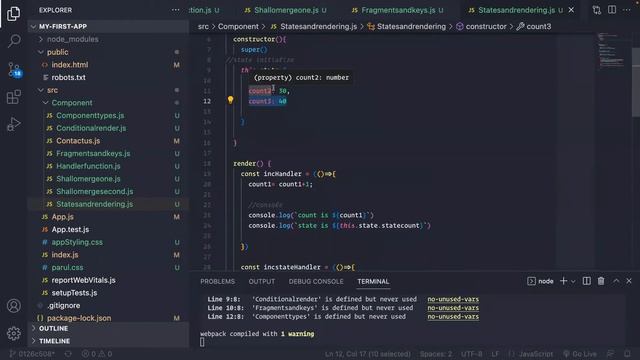Open Conditionalrender.js file
The width and height of the screenshot is (640, 360).
tap(91, 128)
